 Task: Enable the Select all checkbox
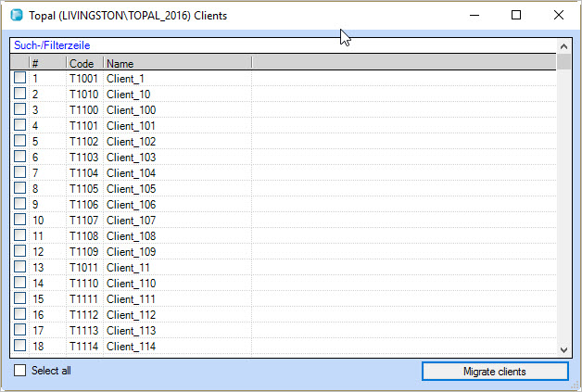coord(20,371)
